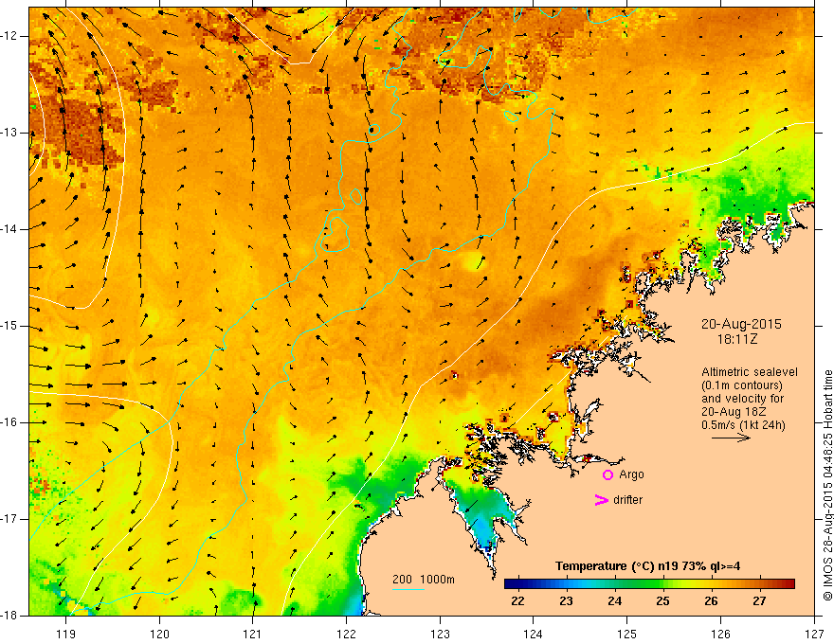Click the color bar tick label 23
This screenshot has height=644, width=834.
tap(566, 601)
